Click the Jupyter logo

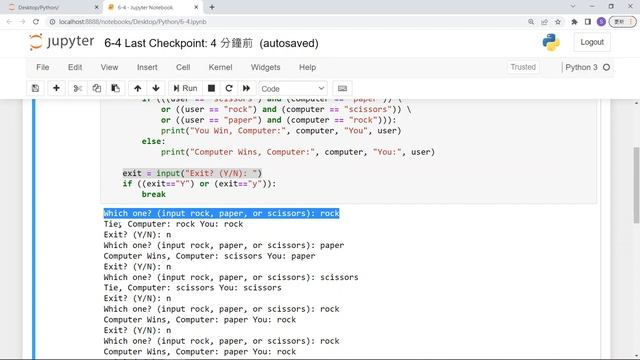pos(62,42)
